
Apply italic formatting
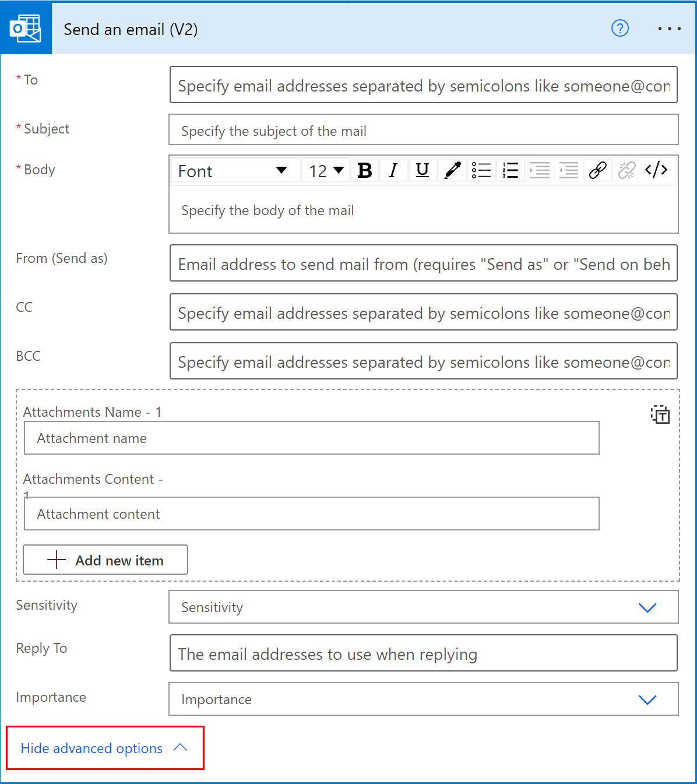393,170
